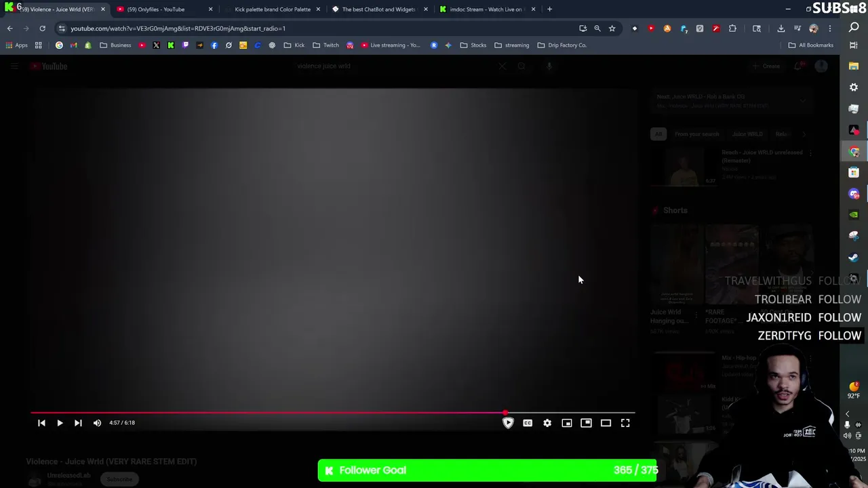Skip to the previous video in playlist
This screenshot has height=488, width=868.
point(41,423)
